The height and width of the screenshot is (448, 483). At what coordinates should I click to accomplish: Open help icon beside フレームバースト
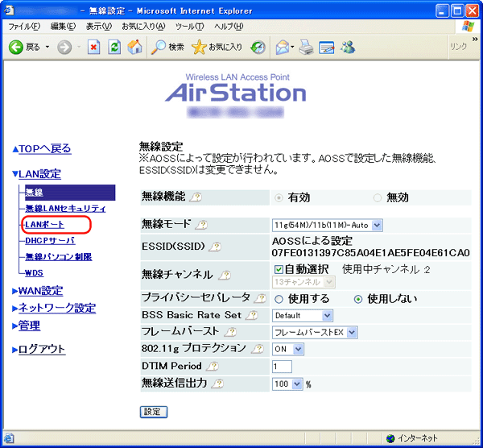[230, 332]
